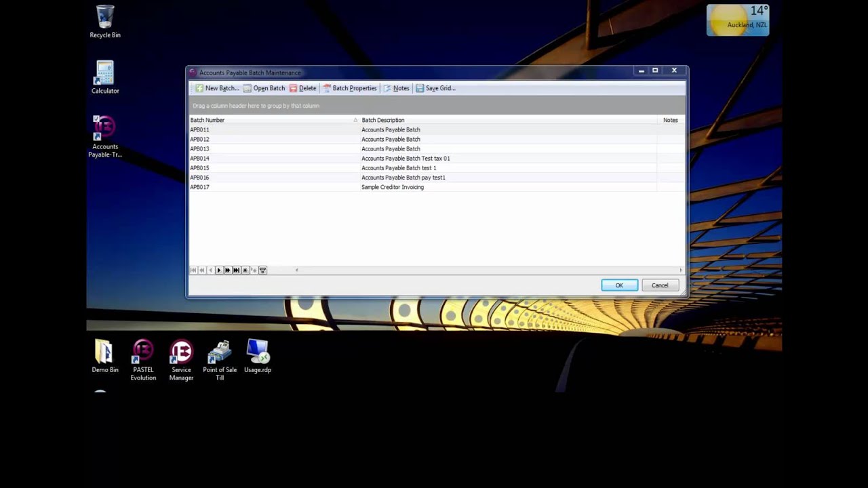Jump to last record navigator button

[x=237, y=270]
